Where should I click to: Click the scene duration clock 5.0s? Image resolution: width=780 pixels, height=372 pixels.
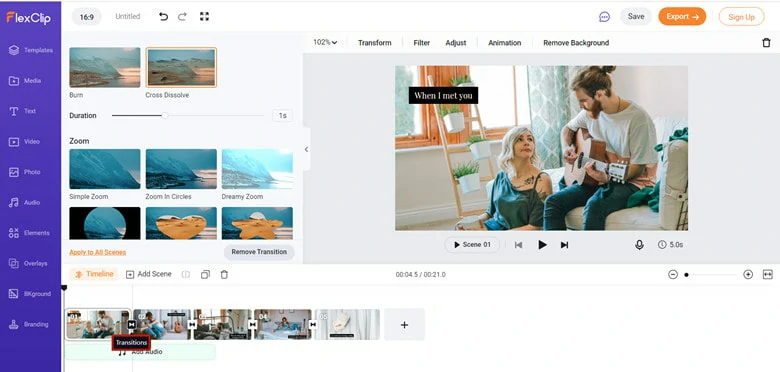click(670, 245)
